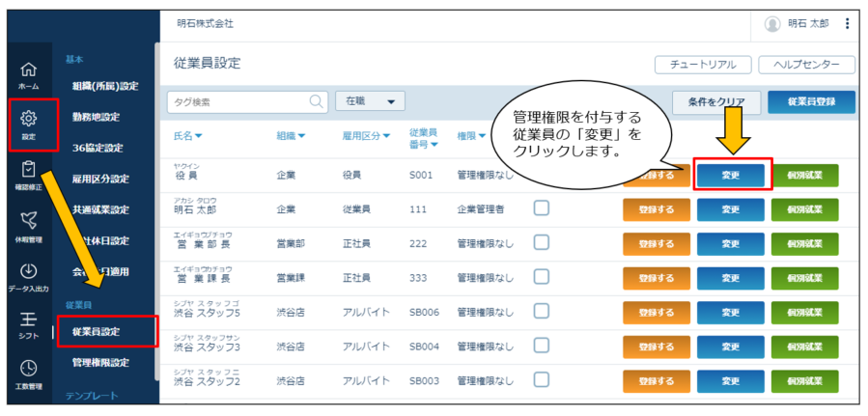Tick the checkbox in 渋谷 スタッフ5 row

point(542,312)
